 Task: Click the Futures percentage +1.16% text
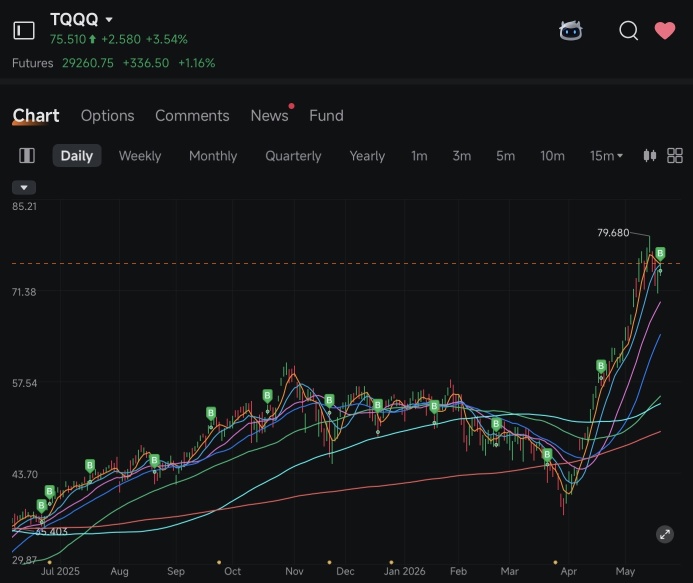[x=197, y=63]
